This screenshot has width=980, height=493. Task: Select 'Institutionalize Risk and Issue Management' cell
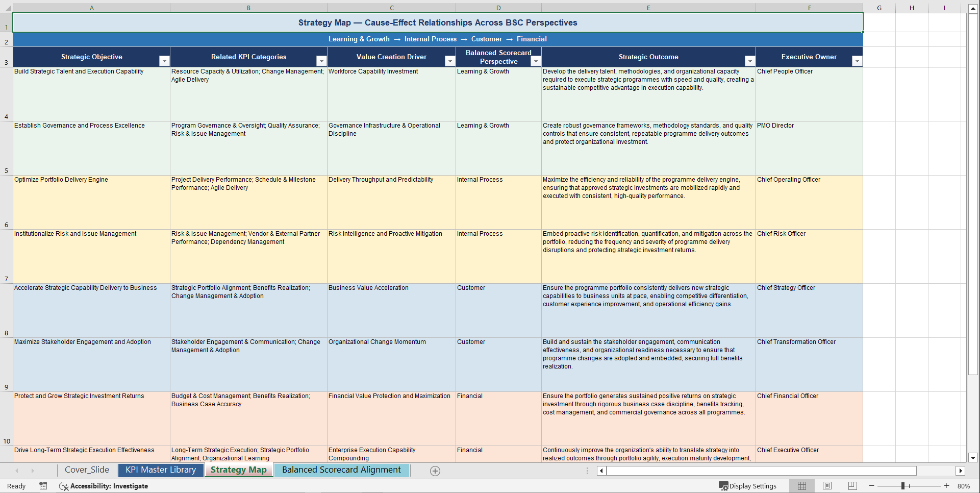tap(92, 257)
